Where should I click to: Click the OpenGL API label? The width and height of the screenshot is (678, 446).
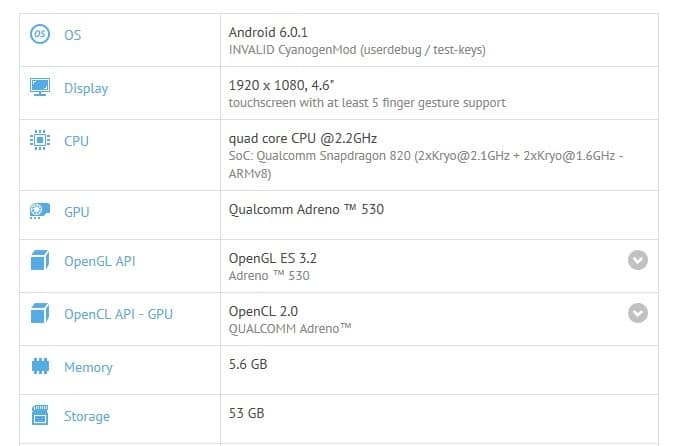point(99,262)
